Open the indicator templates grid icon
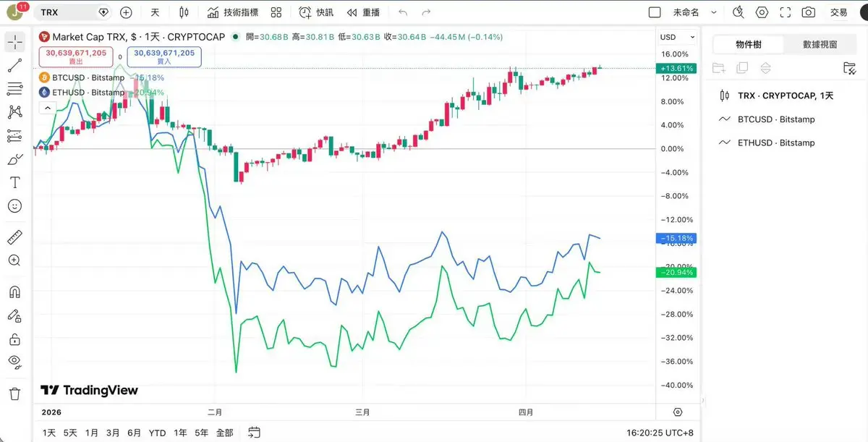868x442 pixels. pos(276,12)
